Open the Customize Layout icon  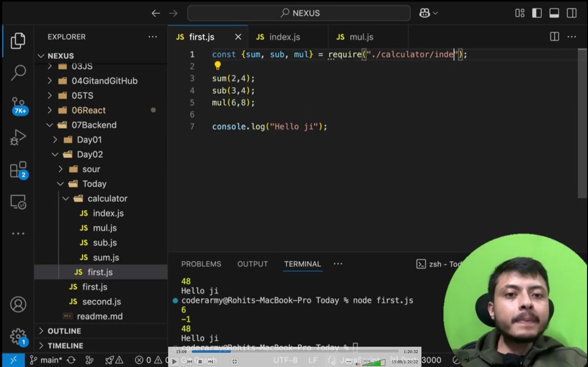pos(520,13)
